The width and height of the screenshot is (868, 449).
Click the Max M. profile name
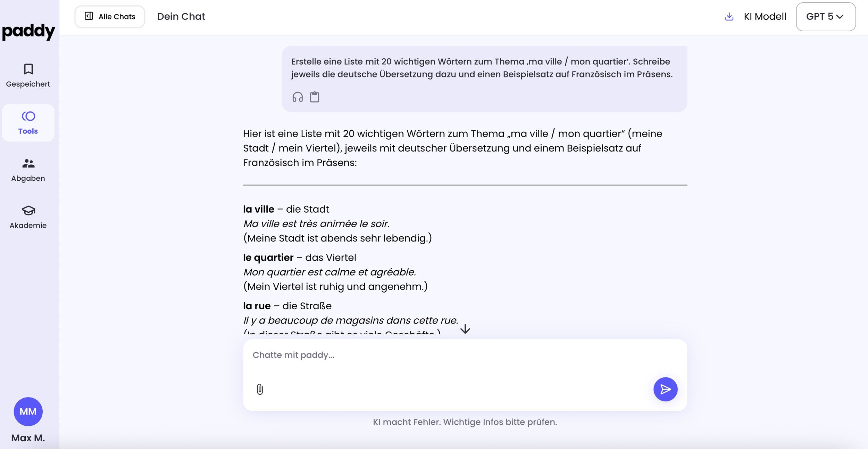coord(28,438)
